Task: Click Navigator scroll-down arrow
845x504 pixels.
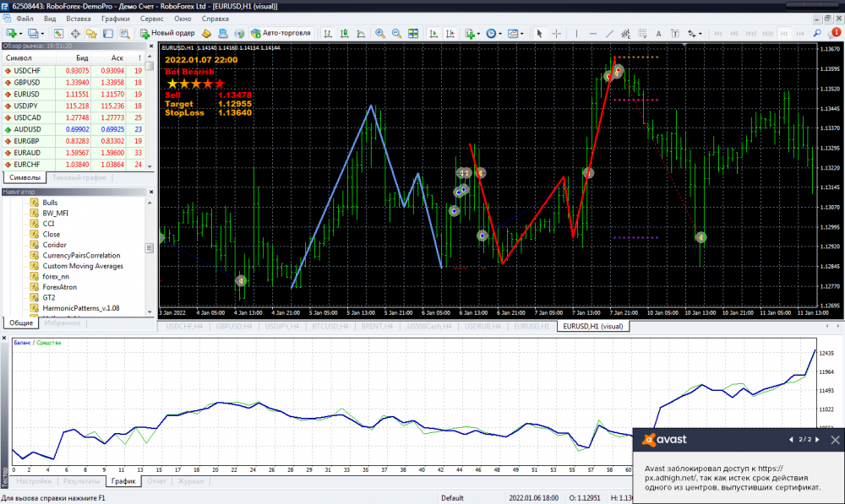Action: pyautogui.click(x=150, y=312)
